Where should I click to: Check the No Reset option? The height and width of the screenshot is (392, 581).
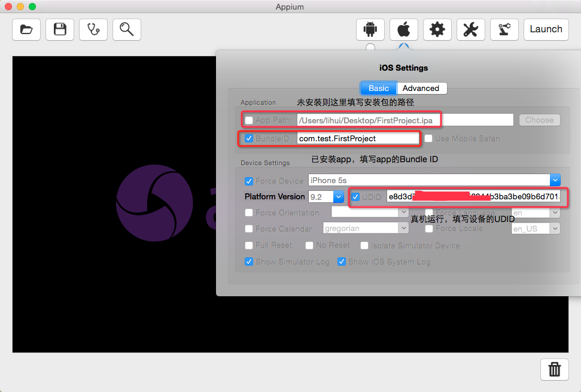click(309, 245)
